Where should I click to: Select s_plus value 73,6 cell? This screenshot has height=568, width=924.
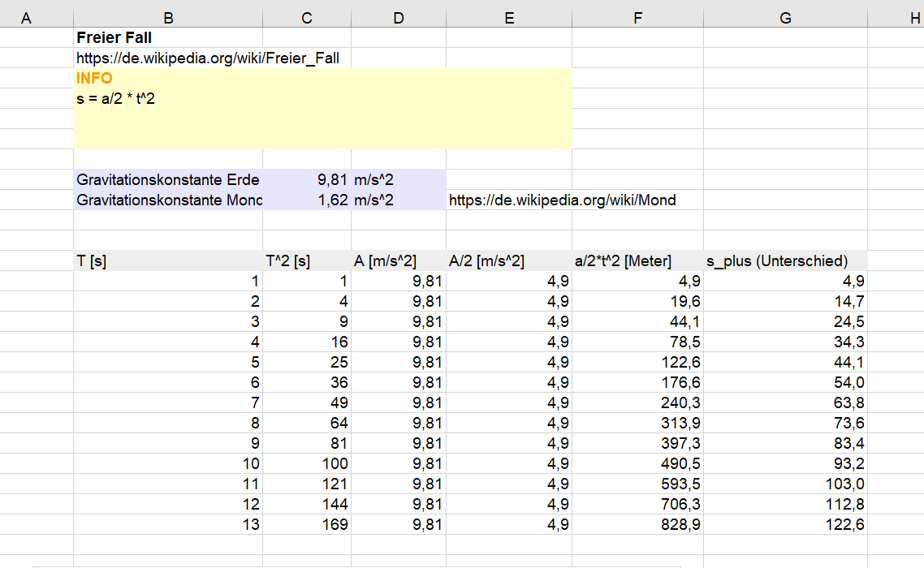tap(785, 423)
